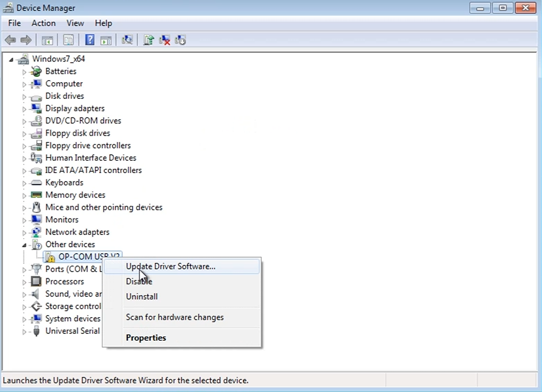Select the Human Interface Devices row
This screenshot has height=392, width=542.
pos(91,158)
